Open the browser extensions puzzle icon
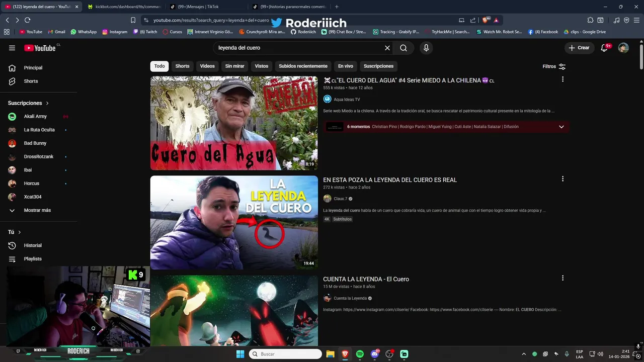The height and width of the screenshot is (362, 644). pos(591,20)
